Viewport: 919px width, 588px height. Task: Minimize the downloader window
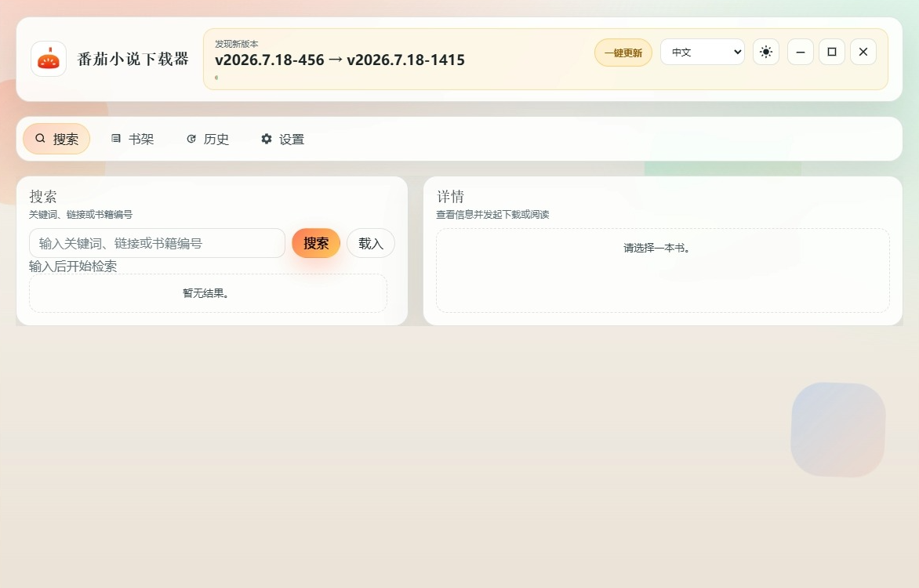[801, 53]
